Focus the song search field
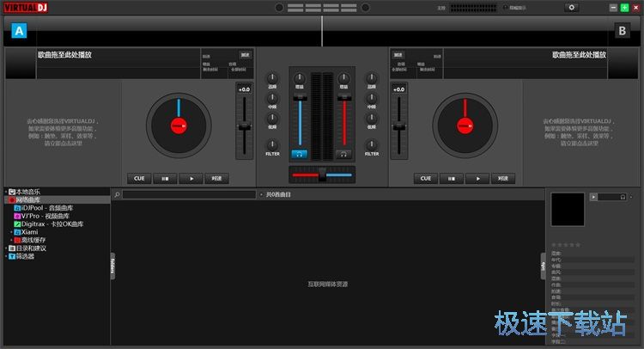The width and height of the screenshot is (644, 349). pyautogui.click(x=189, y=194)
